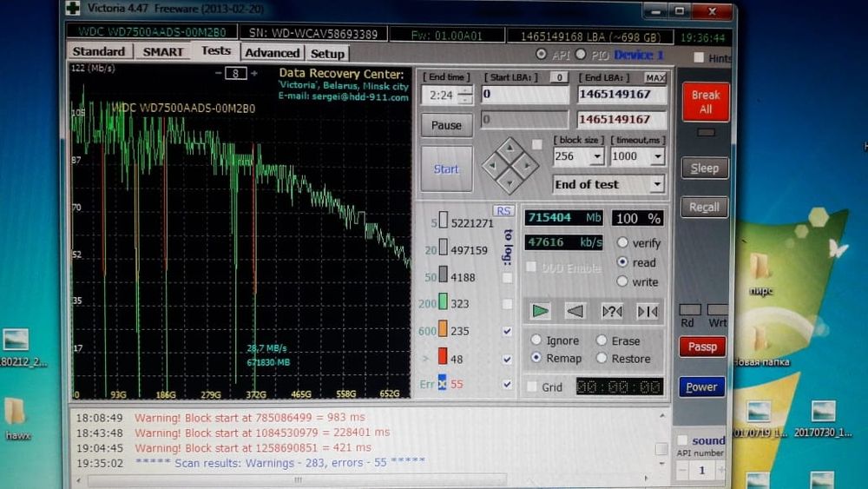Decrease the API number stepper
The image size is (868, 489).
pyautogui.click(x=682, y=470)
